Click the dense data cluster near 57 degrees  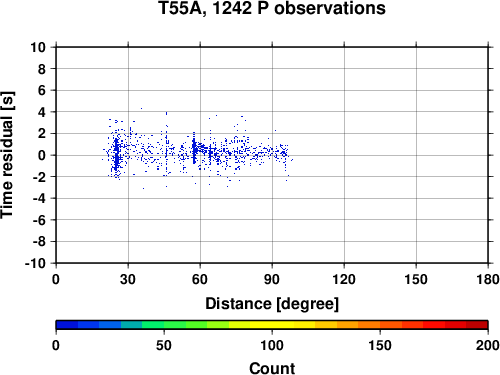point(194,150)
